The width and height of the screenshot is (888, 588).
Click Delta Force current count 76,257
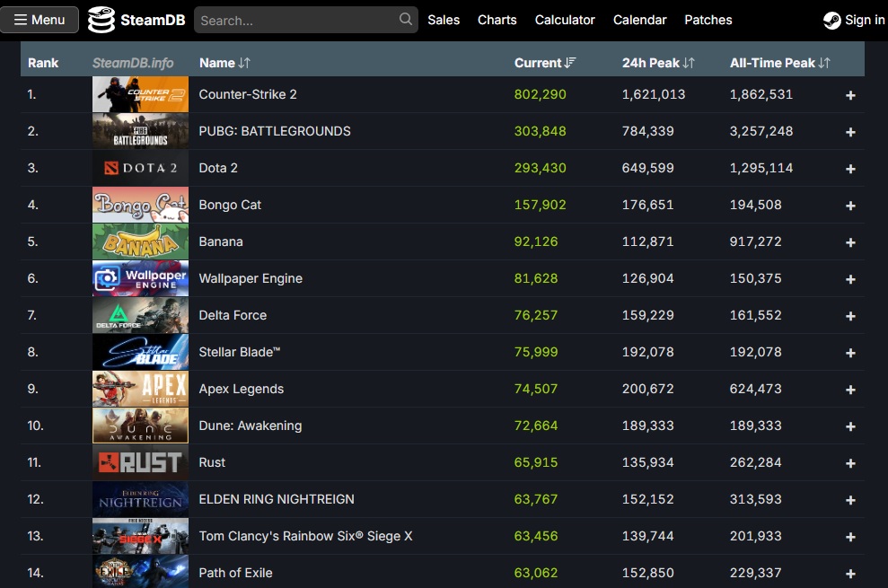(x=536, y=315)
